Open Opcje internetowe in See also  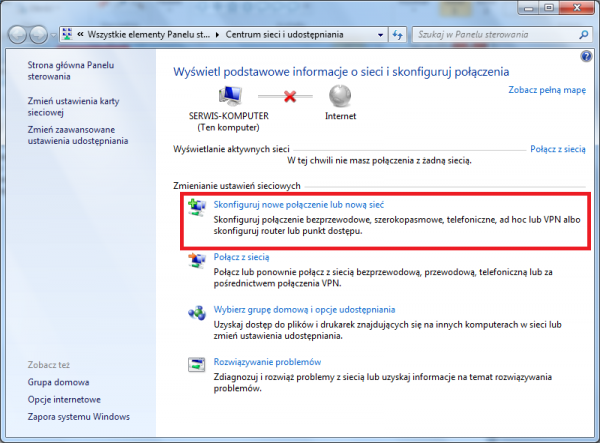64,399
